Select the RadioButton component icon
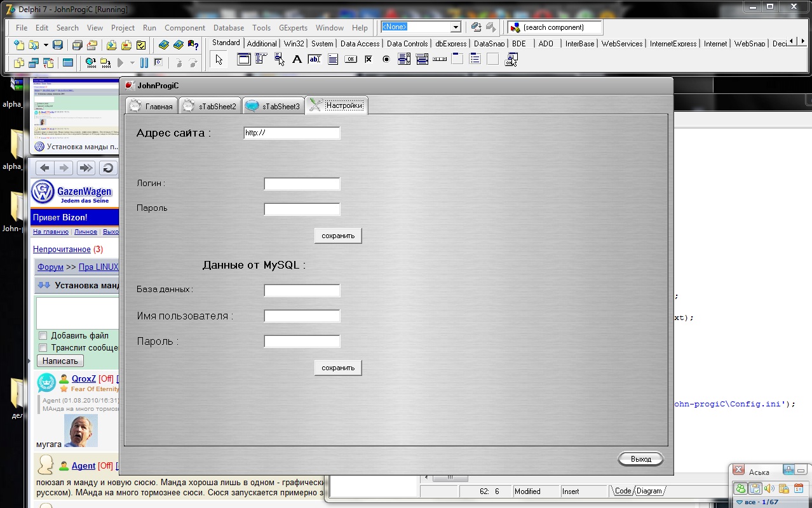The image size is (812, 508). pos(386,60)
